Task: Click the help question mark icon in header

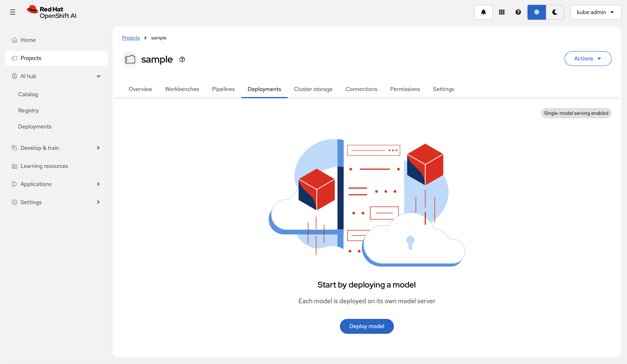Action: 518,12
